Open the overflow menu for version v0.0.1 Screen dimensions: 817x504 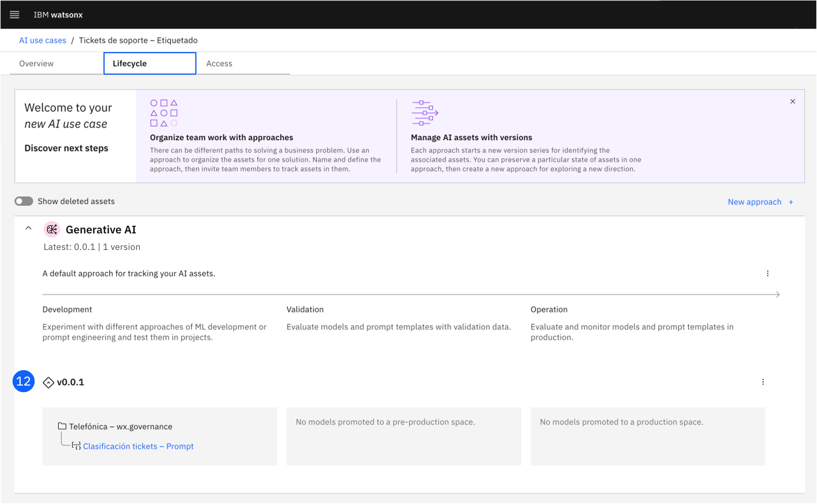pos(763,382)
